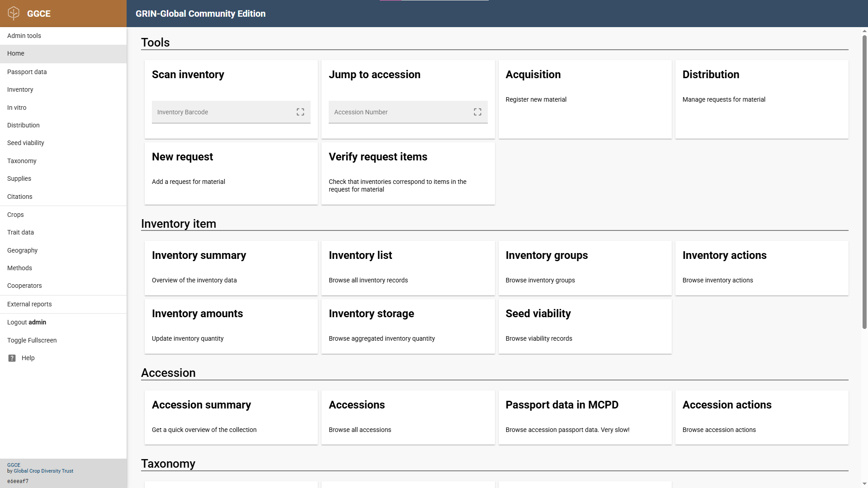Click the scrollbar down arrow

864,484
